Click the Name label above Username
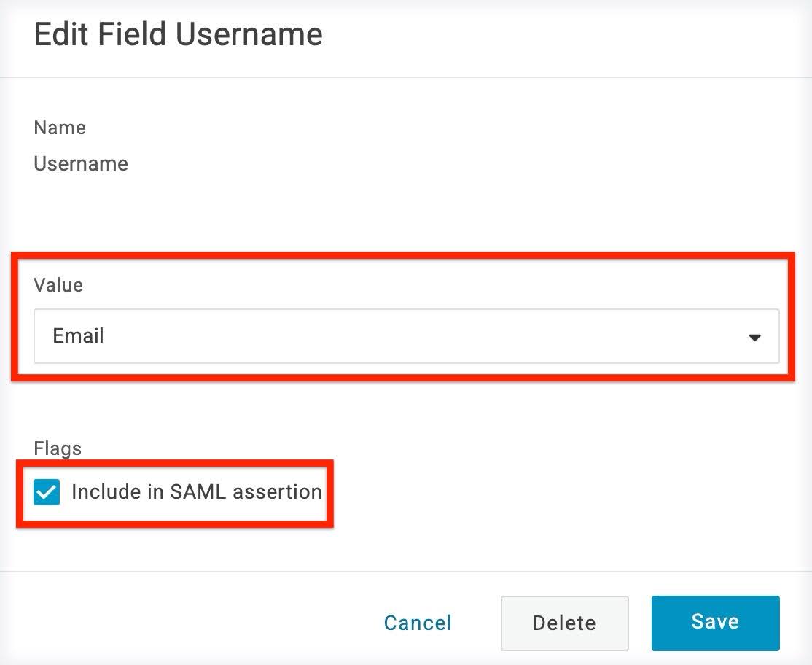This screenshot has height=665, width=812. click(59, 127)
